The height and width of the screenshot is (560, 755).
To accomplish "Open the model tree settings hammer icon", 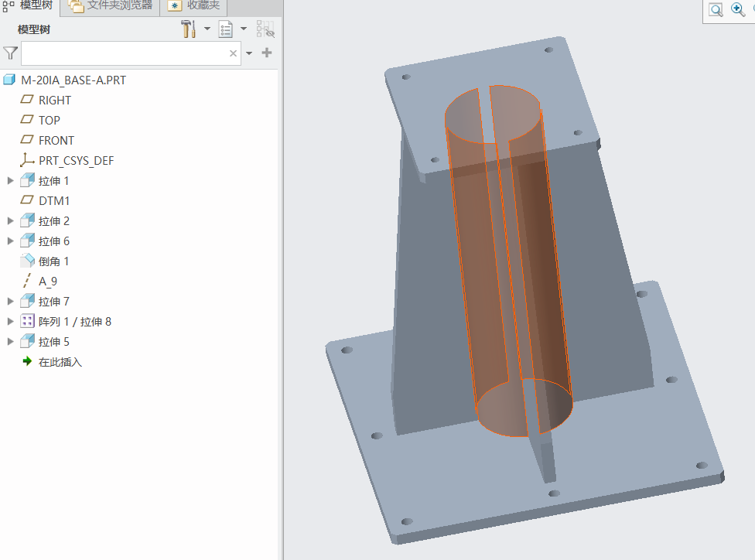I will 188,29.
